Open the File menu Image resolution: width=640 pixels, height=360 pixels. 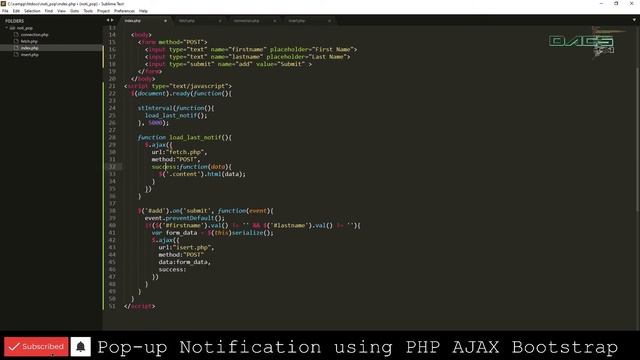pos(5,11)
